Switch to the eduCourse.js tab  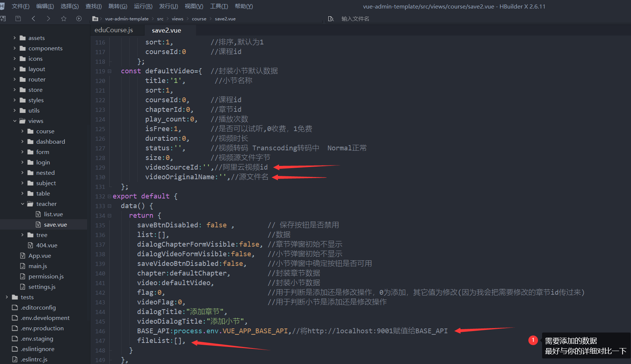click(114, 30)
